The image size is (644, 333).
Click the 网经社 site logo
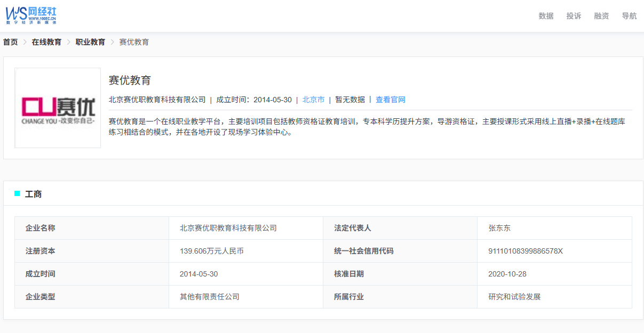31,15
